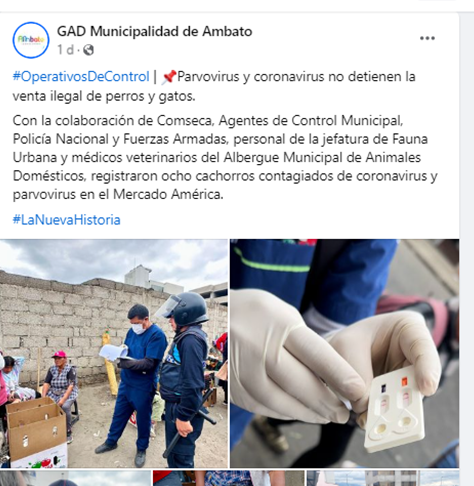Click the pushpin emoji in post text
474x486 pixels.
coord(169,77)
